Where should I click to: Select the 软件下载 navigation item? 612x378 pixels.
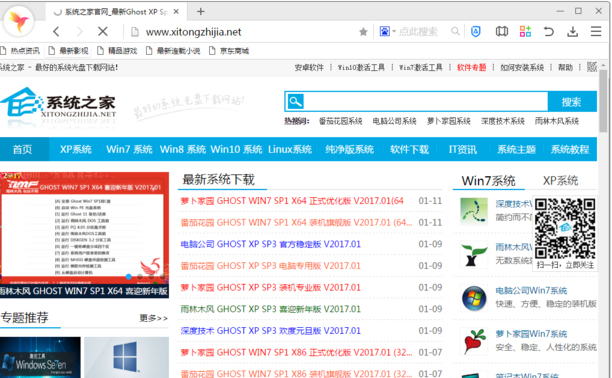coord(409,149)
